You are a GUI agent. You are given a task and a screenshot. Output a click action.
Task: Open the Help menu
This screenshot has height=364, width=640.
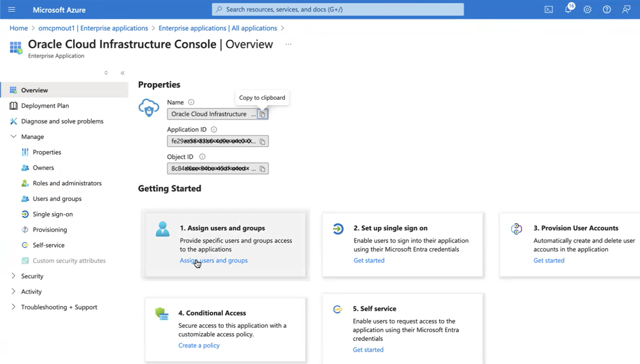pos(607,9)
